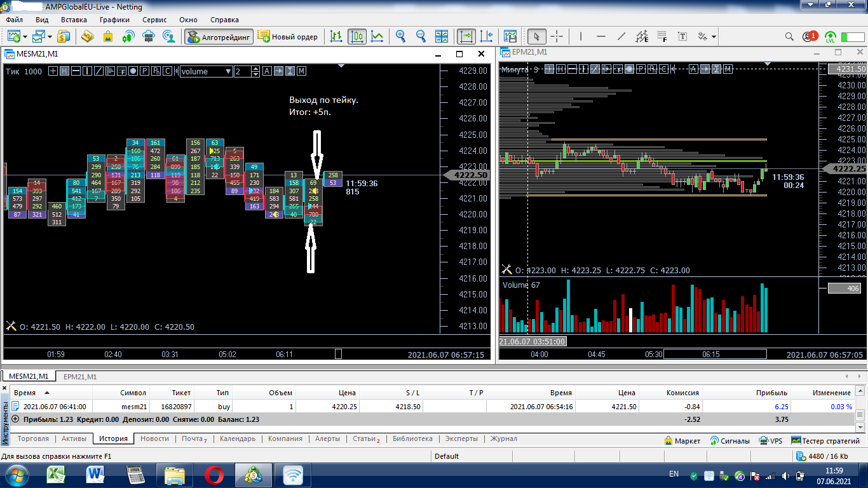Open the profiles toolbar icon

pos(39,36)
